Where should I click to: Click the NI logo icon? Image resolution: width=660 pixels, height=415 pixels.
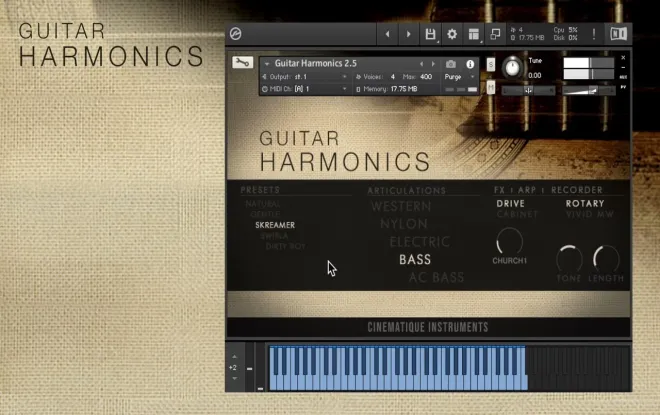click(x=618, y=34)
